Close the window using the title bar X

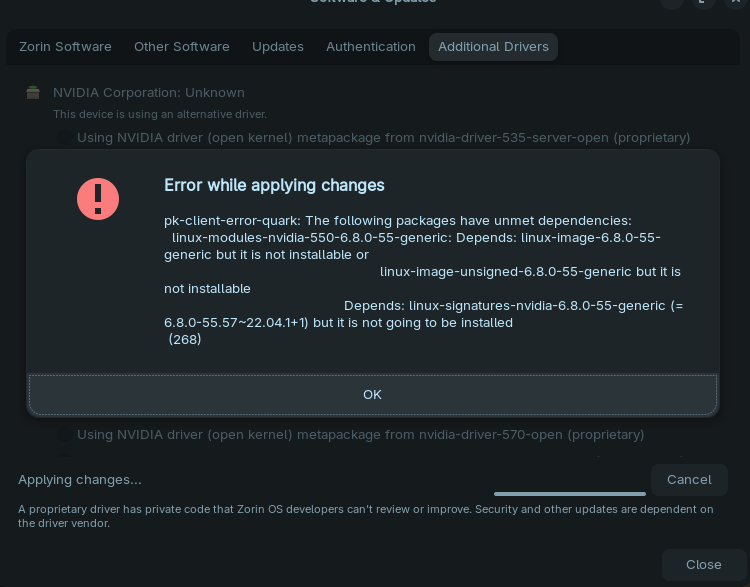(736, 1)
